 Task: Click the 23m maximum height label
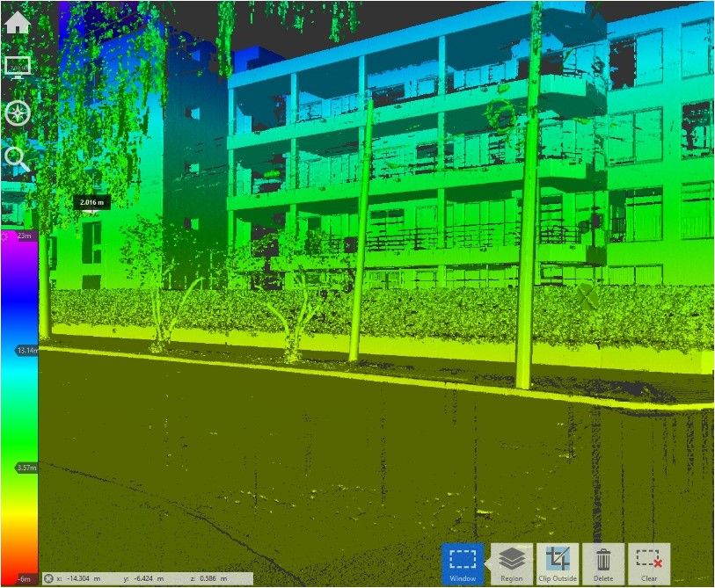pyautogui.click(x=25, y=236)
